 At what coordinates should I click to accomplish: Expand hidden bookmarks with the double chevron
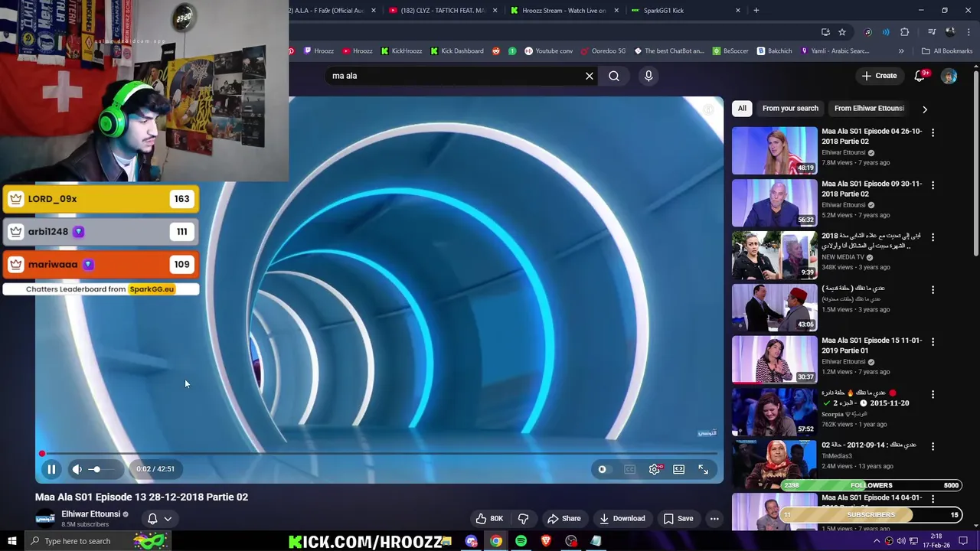point(901,51)
